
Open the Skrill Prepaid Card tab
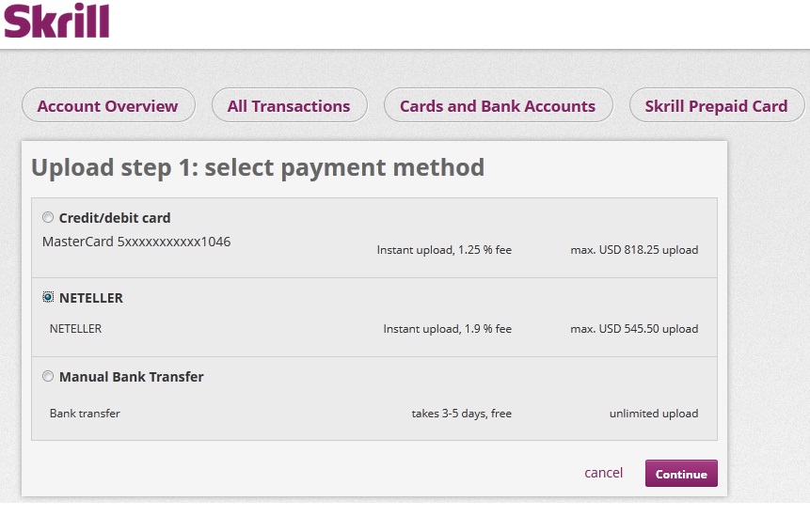[x=716, y=106]
